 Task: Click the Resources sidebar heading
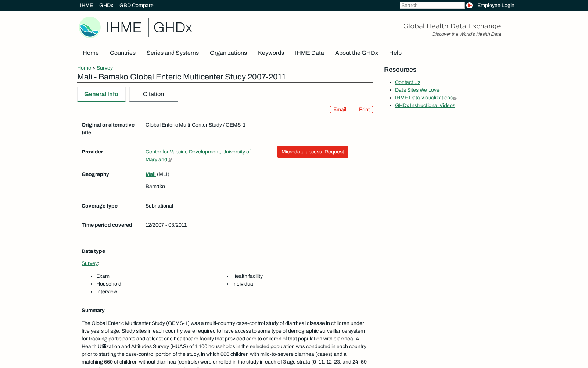(x=400, y=70)
